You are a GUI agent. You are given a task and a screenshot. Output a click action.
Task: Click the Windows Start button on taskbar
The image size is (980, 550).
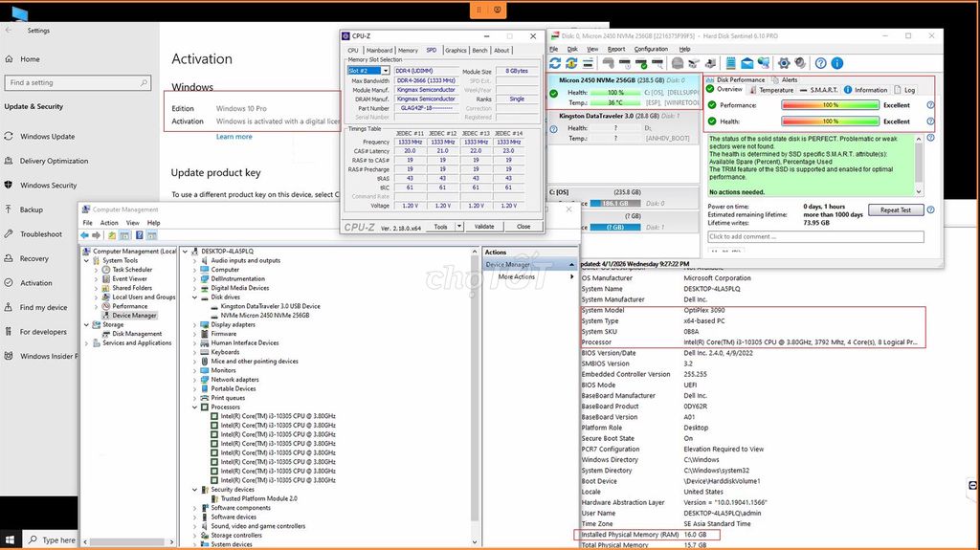[x=10, y=539]
